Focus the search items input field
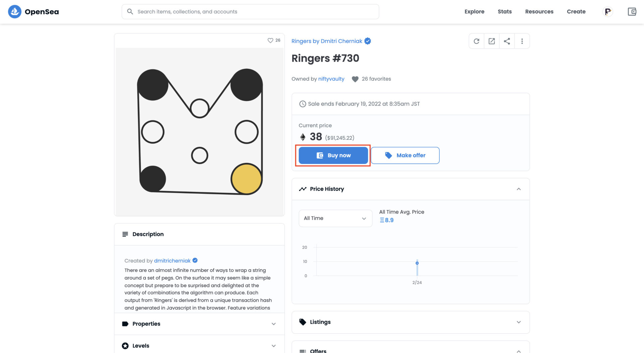644x353 pixels. pos(255,12)
